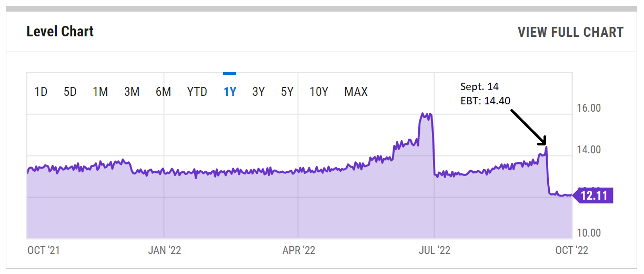Select the 10Y time range
Screen dimensions: 644x274
319,92
